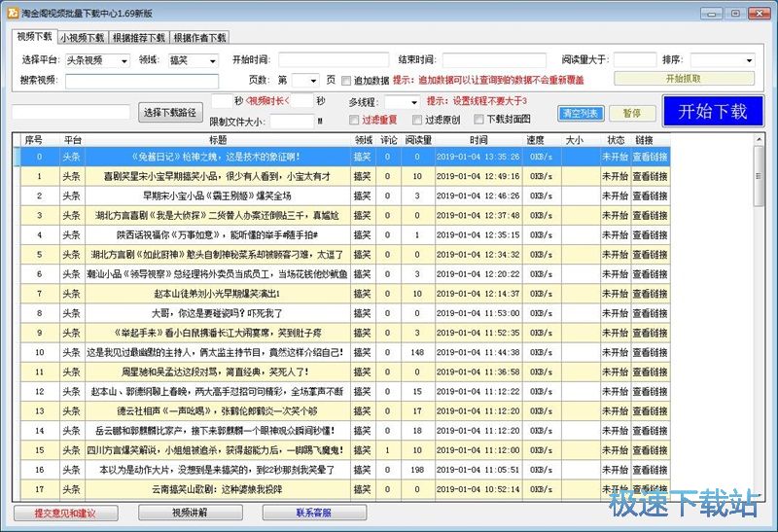Select the 根据作者下载 tab
The image size is (778, 532).
tap(199, 38)
